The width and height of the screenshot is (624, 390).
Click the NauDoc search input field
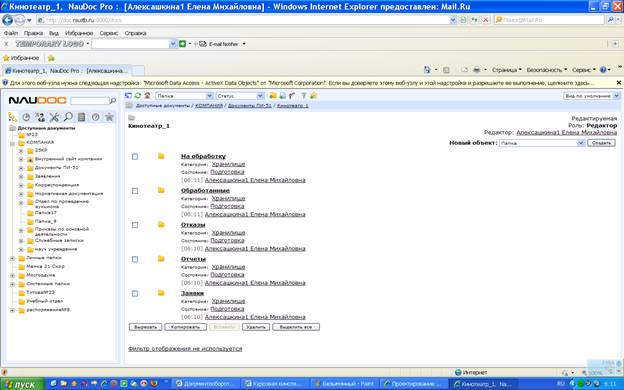tap(89, 101)
